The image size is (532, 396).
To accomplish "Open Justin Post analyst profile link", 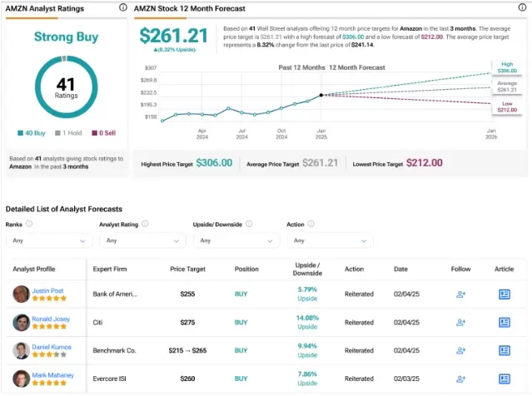I will point(47,290).
